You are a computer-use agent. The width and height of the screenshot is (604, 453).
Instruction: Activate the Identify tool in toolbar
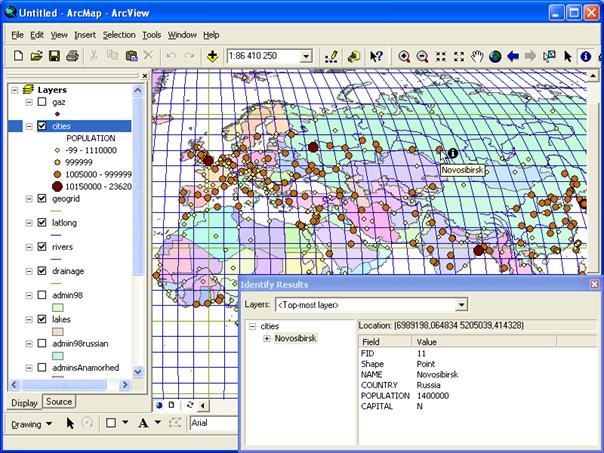click(x=586, y=56)
